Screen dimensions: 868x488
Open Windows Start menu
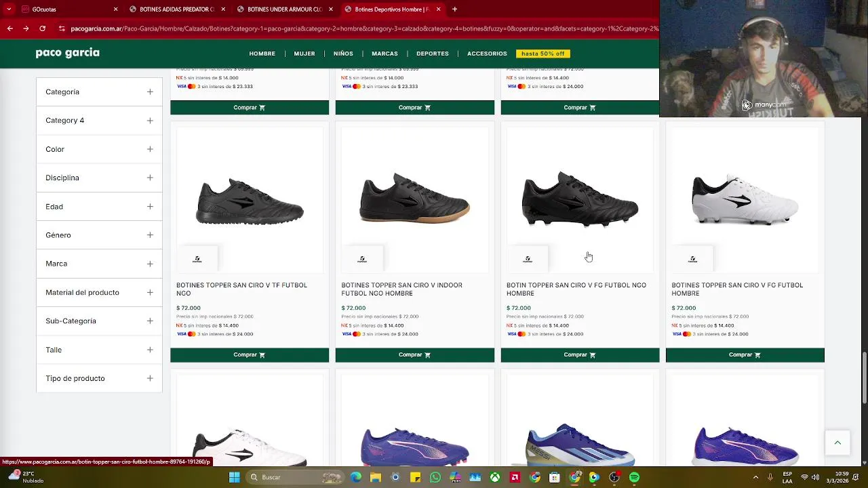(234, 477)
